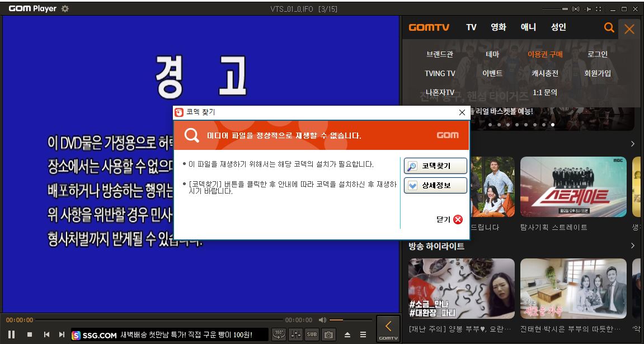644x344 pixels.
Task: Click the GOM Player logo
Action: pyautogui.click(x=32, y=8)
